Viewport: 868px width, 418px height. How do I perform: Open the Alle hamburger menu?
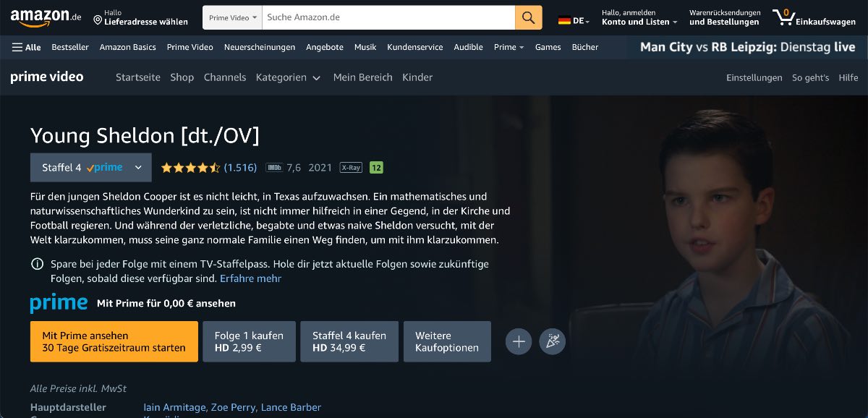[x=27, y=47]
